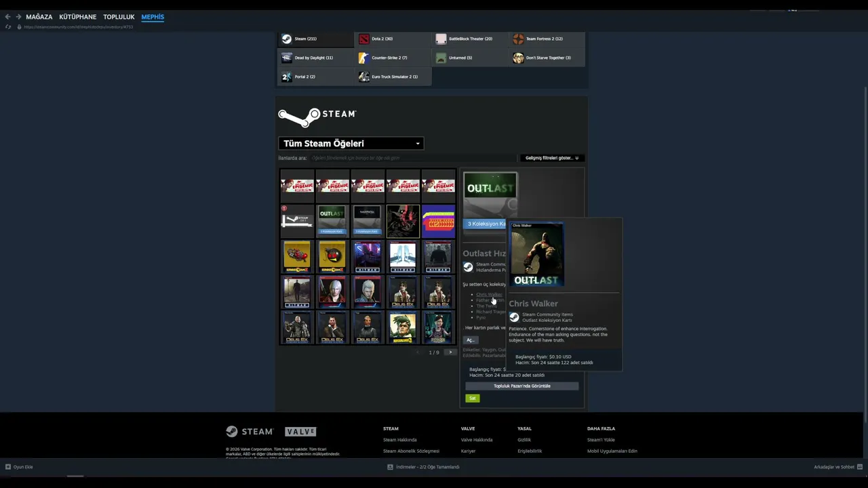Image resolution: width=868 pixels, height=488 pixels.
Task: Open the Gizlilik footer link
Action: point(524,440)
